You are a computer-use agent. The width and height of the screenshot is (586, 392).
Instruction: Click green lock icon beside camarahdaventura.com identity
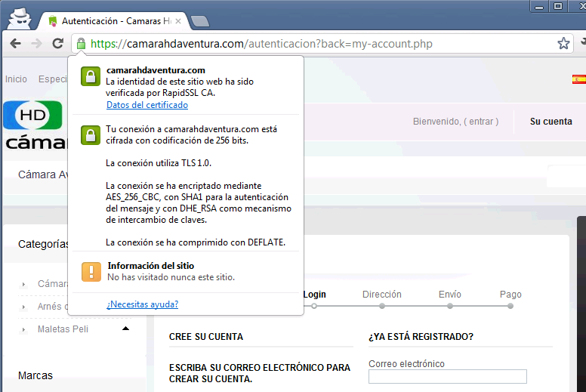click(x=91, y=76)
